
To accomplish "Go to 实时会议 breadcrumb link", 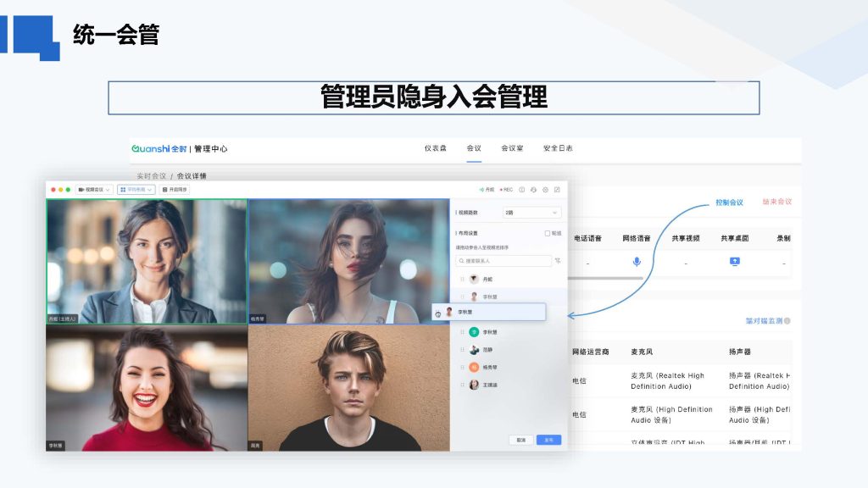I will click(151, 176).
